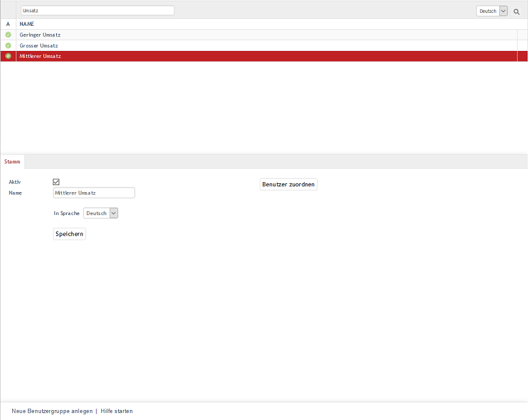Click the magnifier search icon
Image resolution: width=528 pixels, height=420 pixels.
click(x=516, y=11)
